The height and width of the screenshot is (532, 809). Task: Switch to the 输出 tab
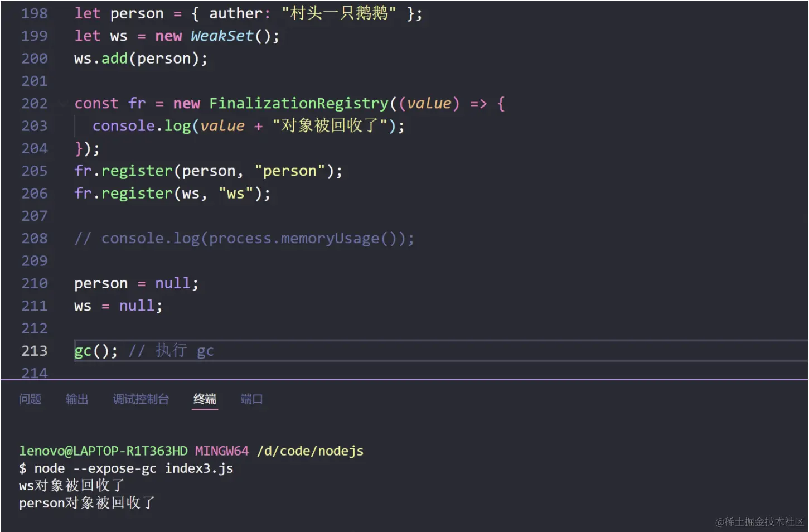click(77, 399)
